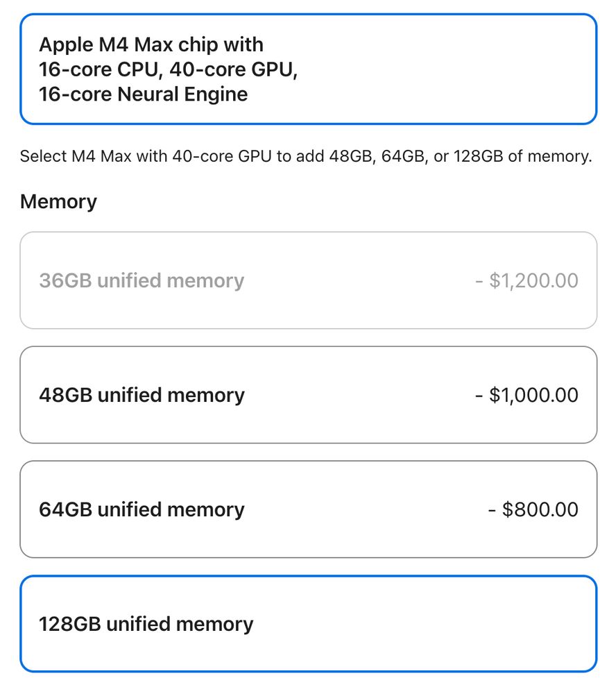
Task: Click the "16-core Neural Engine" text line
Action: [143, 94]
